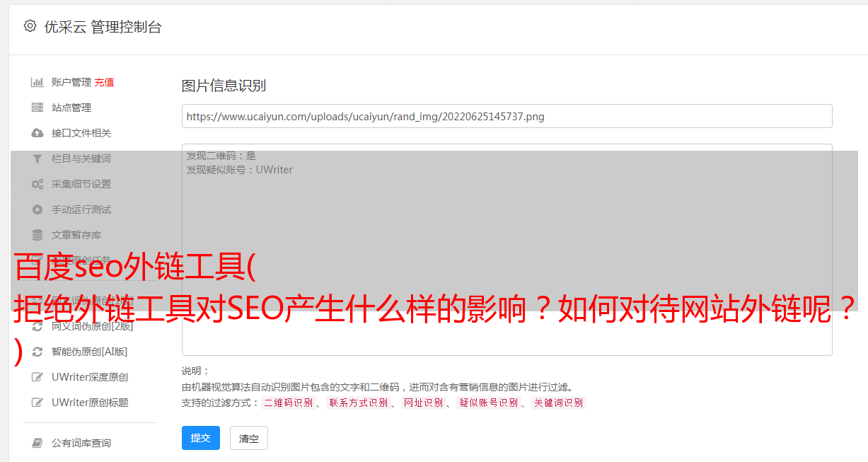Select 栏目与关键词 in the sidebar
Viewport: 868px width, 462px height.
click(x=81, y=158)
